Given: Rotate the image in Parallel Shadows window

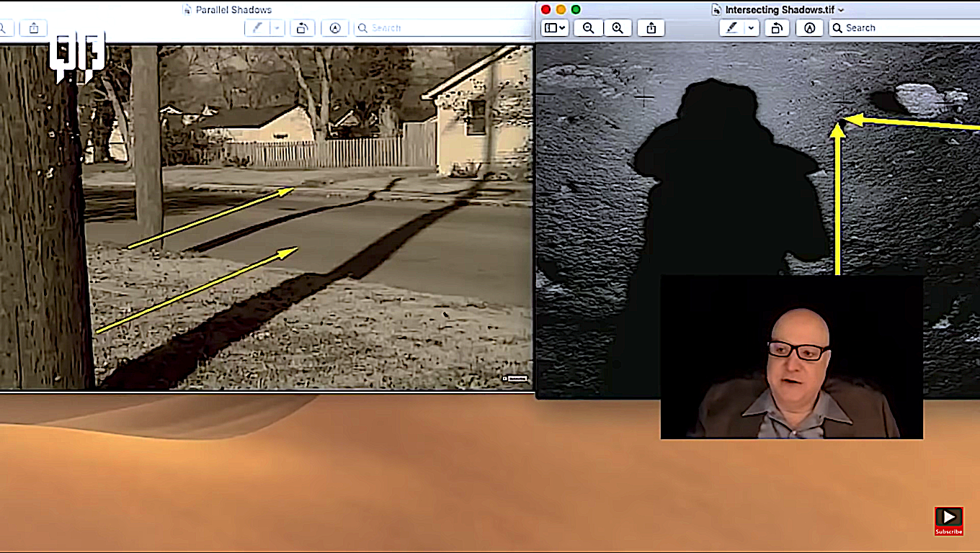Looking at the screenshot, I should click(302, 28).
